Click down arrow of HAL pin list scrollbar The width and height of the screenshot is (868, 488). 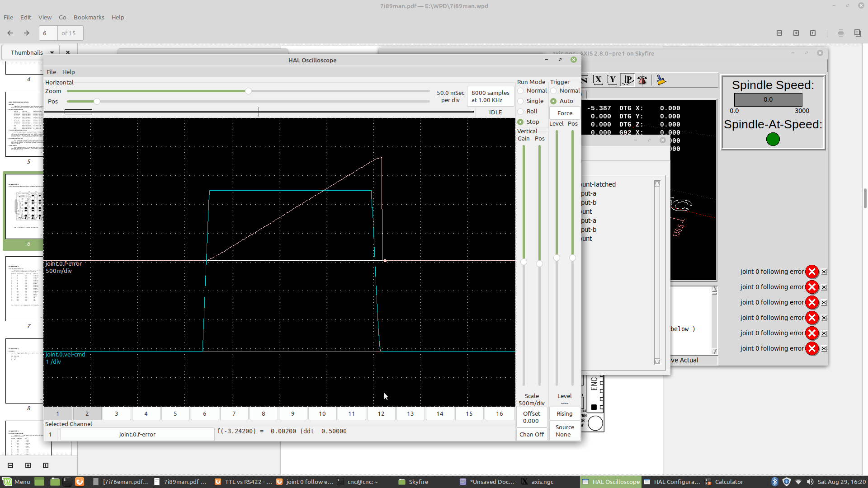coord(657,361)
